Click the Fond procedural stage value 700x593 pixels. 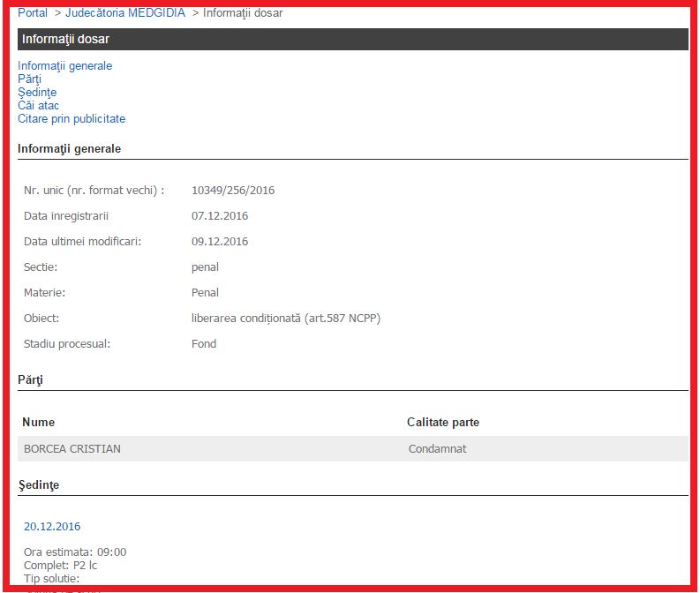coord(204,344)
